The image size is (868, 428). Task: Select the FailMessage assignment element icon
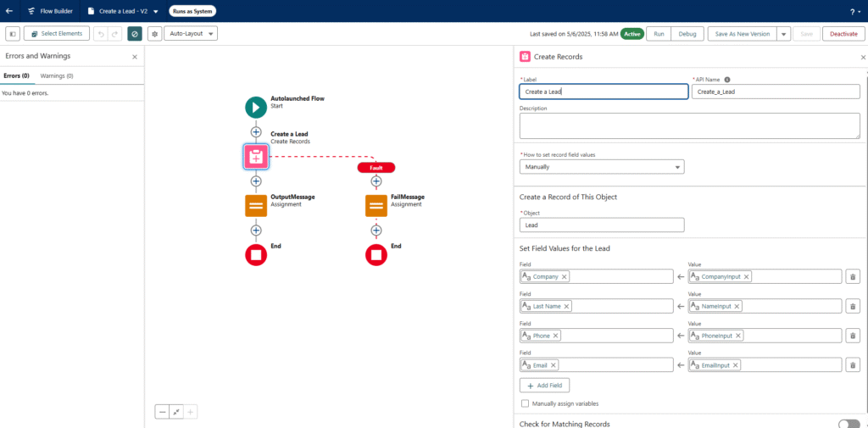(x=376, y=206)
